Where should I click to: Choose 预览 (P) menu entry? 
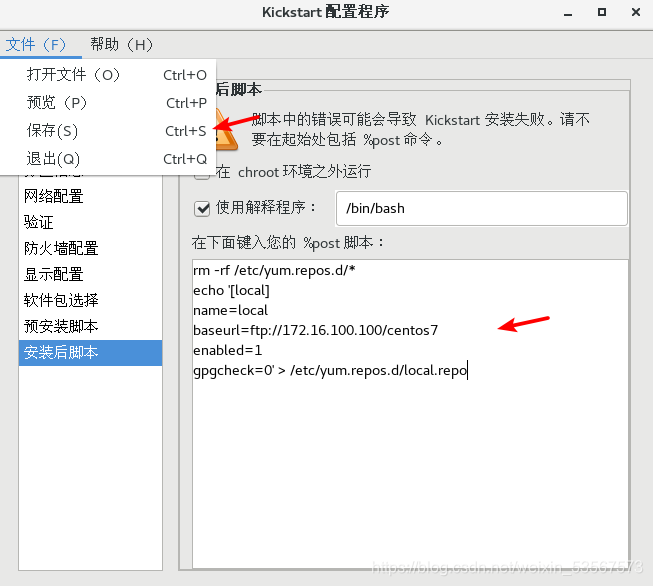108,103
